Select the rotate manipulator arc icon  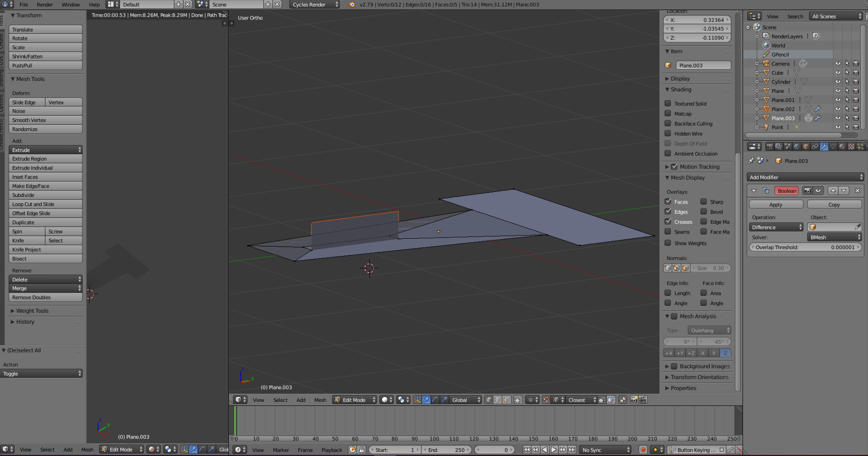coord(435,400)
